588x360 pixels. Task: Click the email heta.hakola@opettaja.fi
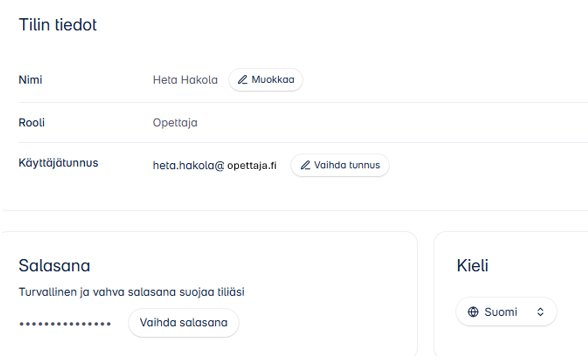tap(214, 165)
